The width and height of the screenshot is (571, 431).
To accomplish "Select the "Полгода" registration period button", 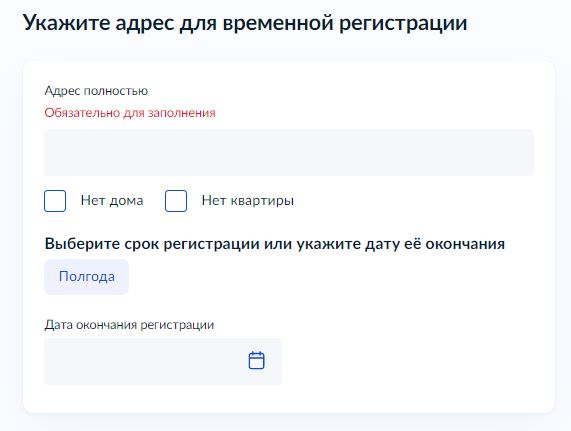I will 87,277.
